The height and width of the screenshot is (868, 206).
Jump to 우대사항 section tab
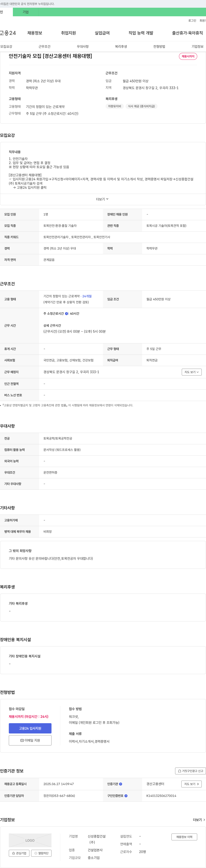point(83,46)
